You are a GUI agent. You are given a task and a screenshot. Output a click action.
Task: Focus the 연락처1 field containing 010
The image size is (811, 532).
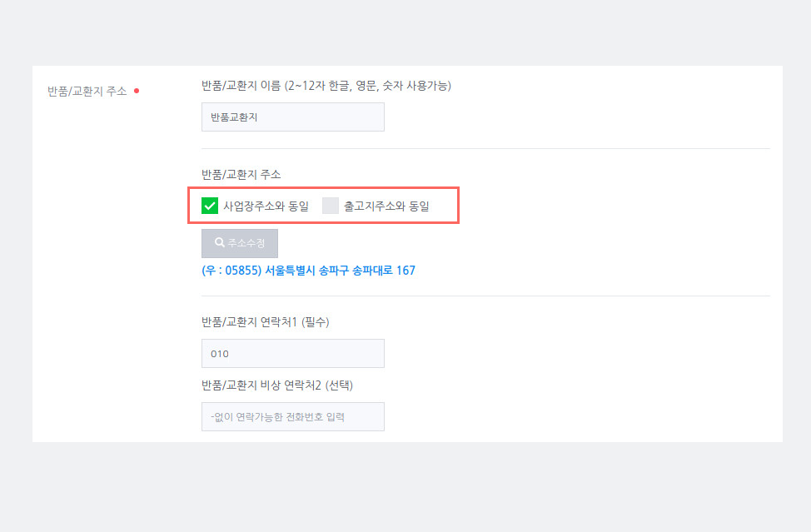293,354
